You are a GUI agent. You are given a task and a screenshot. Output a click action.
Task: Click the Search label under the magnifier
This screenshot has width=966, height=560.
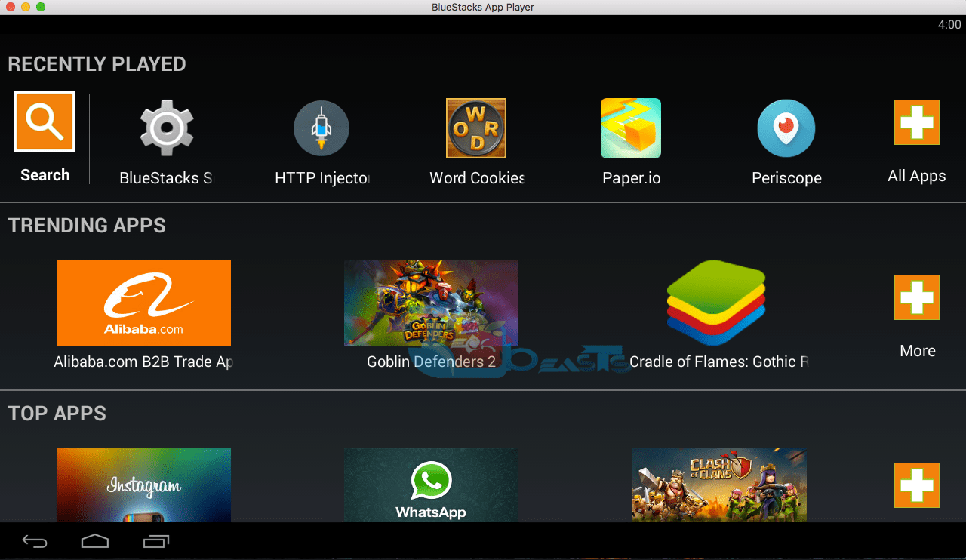45,175
